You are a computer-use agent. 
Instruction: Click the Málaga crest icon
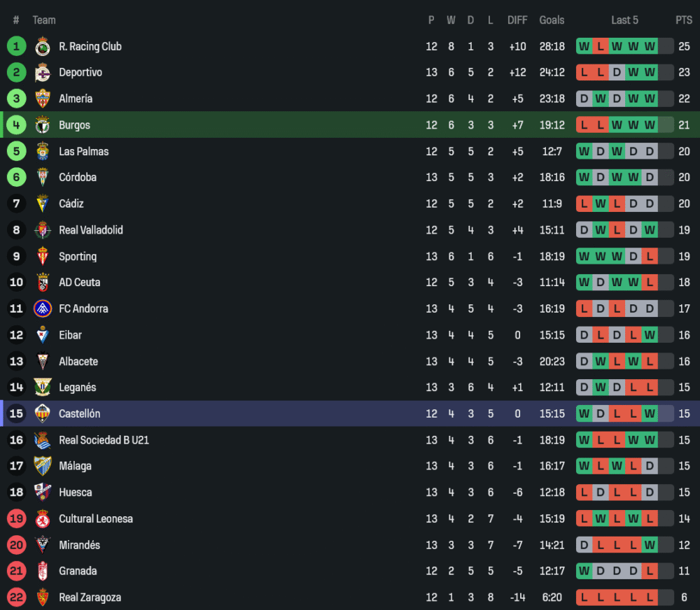coord(43,466)
